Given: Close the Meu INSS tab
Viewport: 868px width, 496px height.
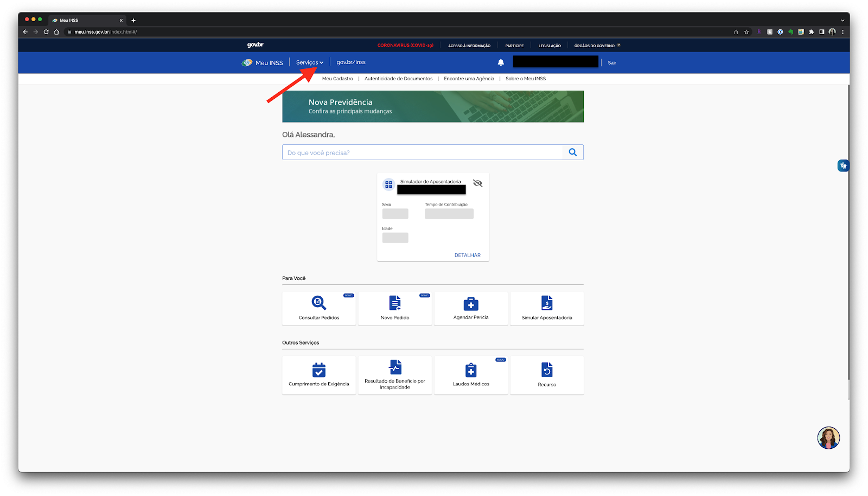Looking at the screenshot, I should tap(121, 21).
